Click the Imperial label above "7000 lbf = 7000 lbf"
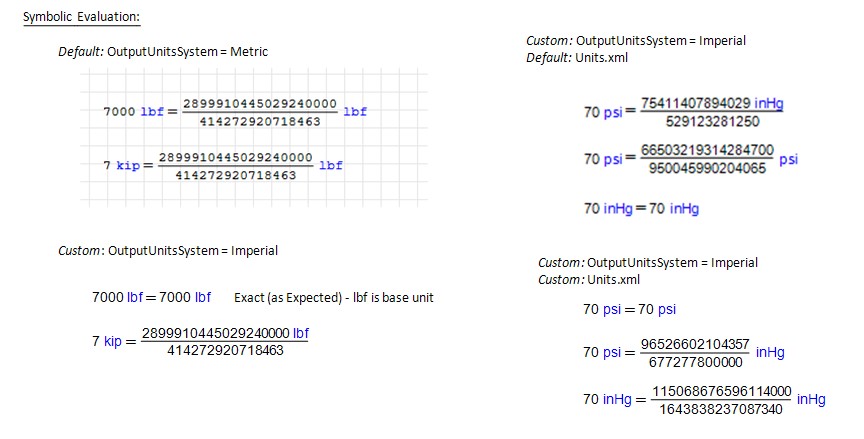Image resolution: width=864 pixels, height=439 pixels. (255, 250)
